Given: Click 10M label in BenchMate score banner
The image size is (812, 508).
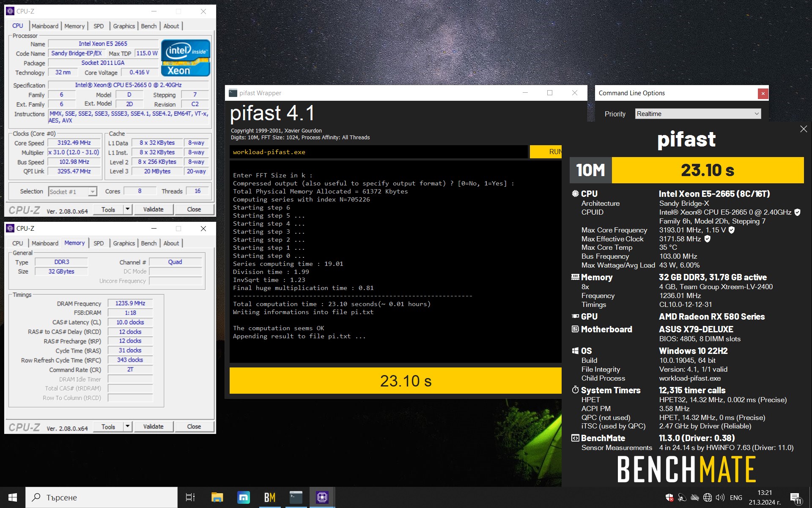Looking at the screenshot, I should tap(590, 170).
